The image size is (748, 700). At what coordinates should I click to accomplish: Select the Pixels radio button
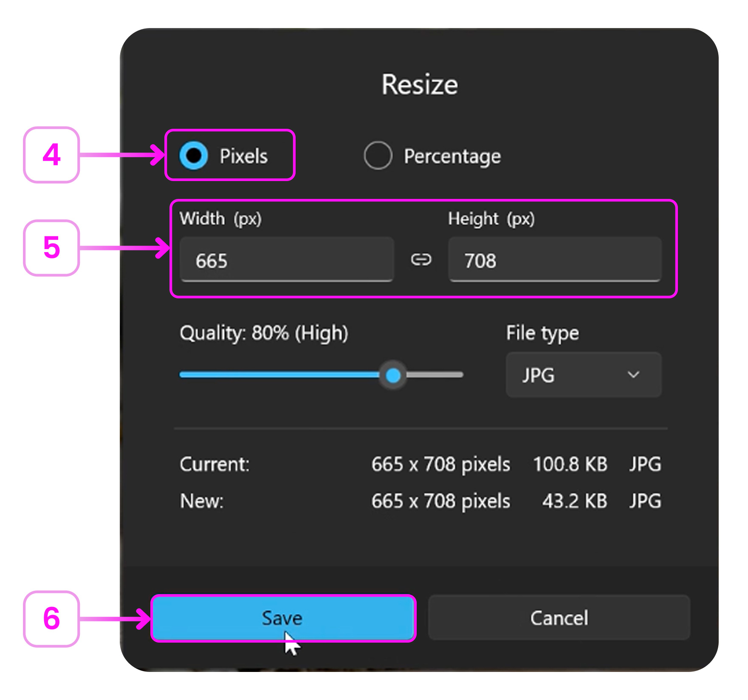pyautogui.click(x=194, y=156)
